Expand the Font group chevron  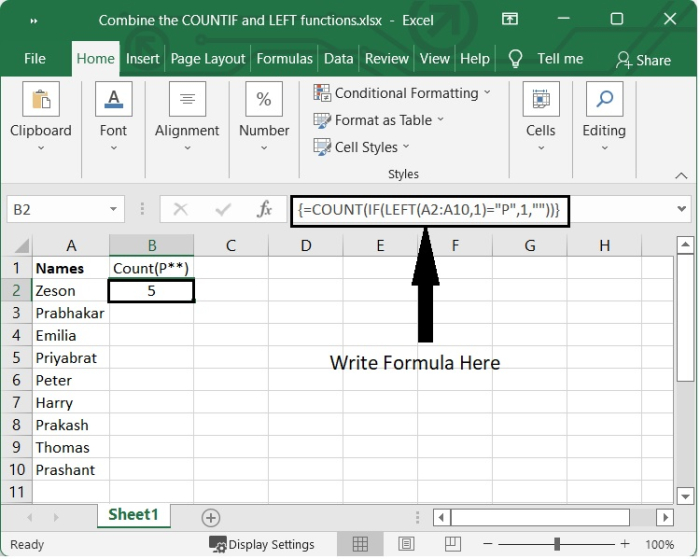(113, 148)
